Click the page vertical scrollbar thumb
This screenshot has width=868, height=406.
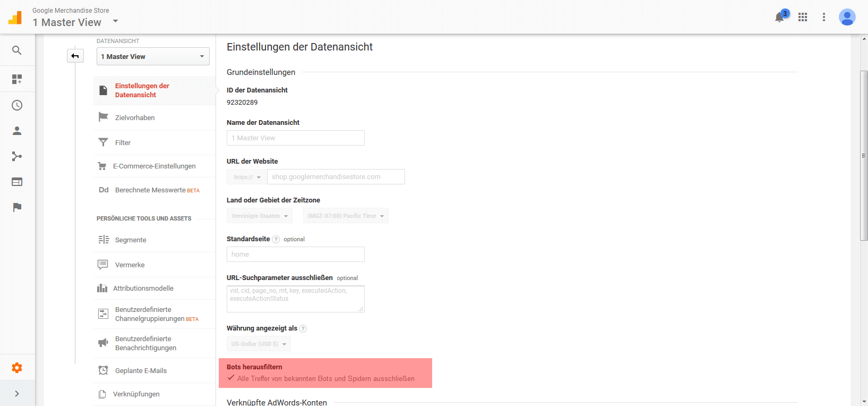coord(864,156)
